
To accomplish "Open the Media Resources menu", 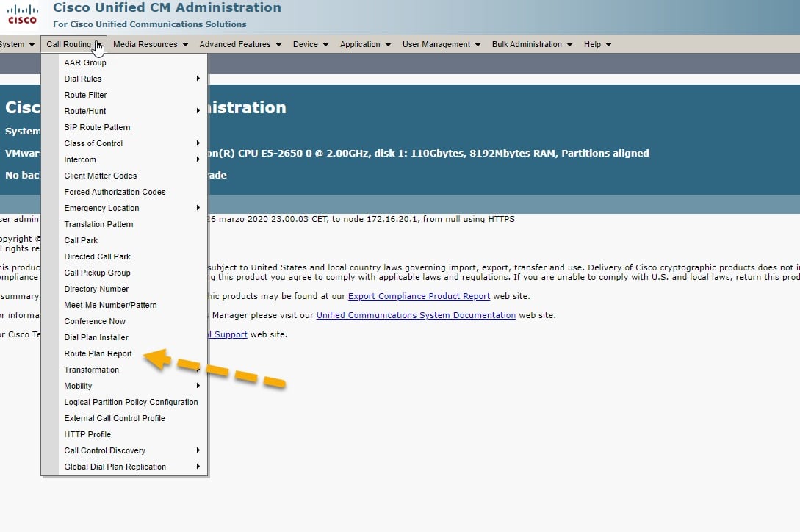I will pos(151,44).
